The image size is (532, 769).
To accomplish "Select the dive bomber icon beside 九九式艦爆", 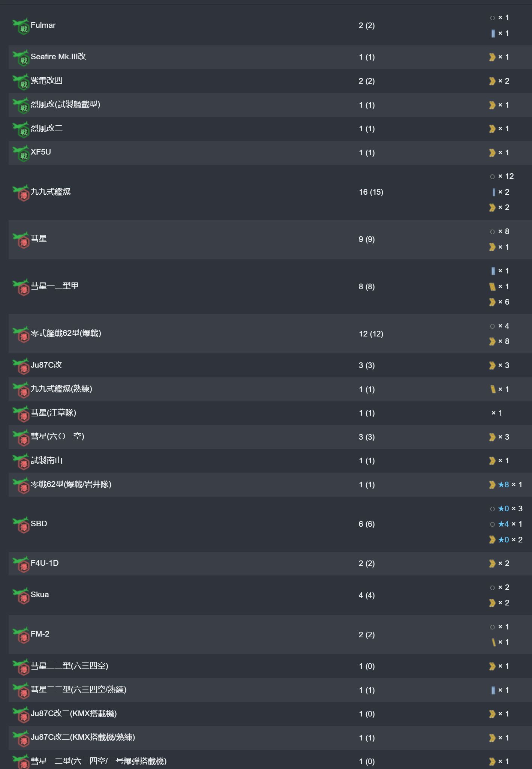I will click(21, 192).
